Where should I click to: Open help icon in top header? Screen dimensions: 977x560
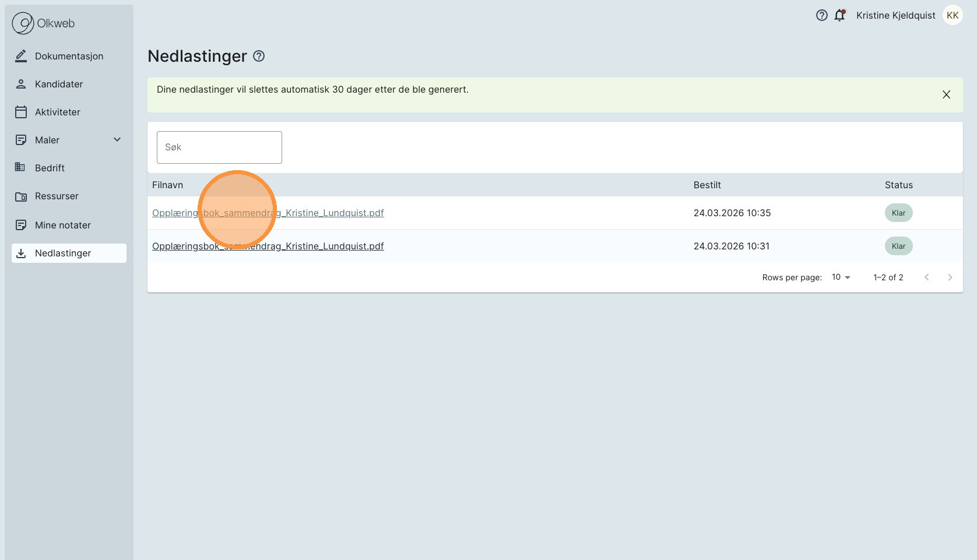pyautogui.click(x=821, y=16)
